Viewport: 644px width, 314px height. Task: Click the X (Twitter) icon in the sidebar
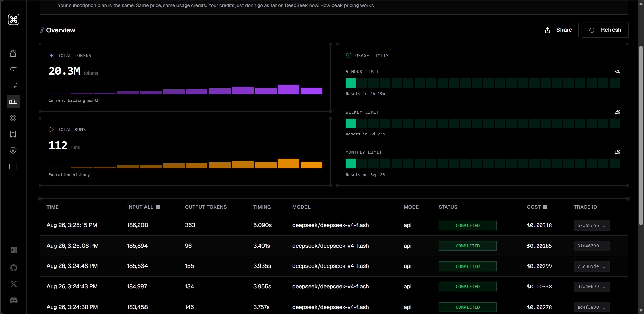pos(13,284)
